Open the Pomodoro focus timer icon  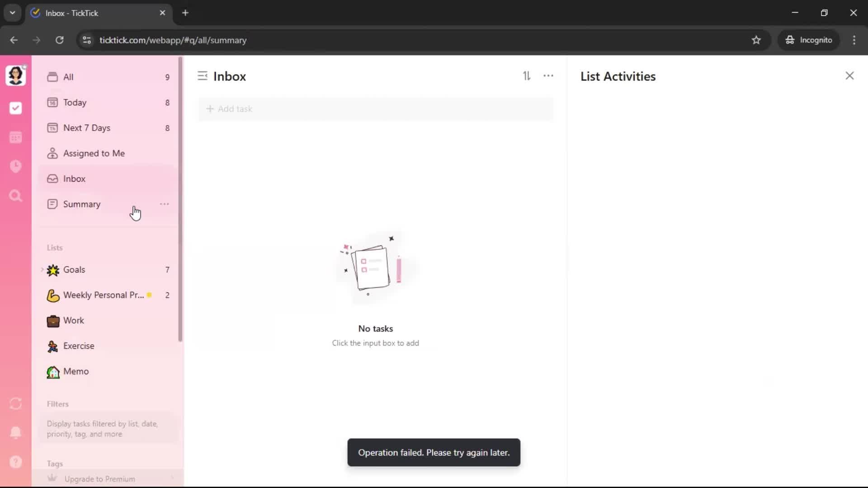[x=15, y=166]
